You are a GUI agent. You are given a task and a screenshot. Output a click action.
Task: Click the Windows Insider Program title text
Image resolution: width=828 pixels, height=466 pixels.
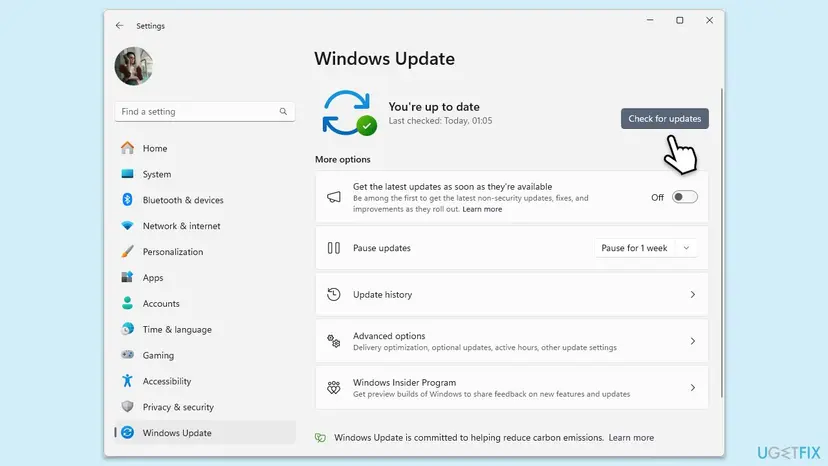[x=404, y=383]
